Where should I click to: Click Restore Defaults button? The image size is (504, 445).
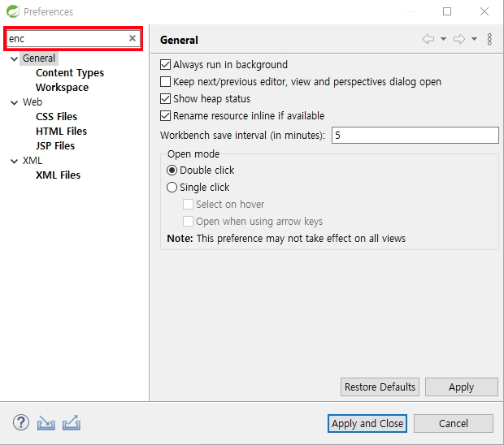pos(380,387)
